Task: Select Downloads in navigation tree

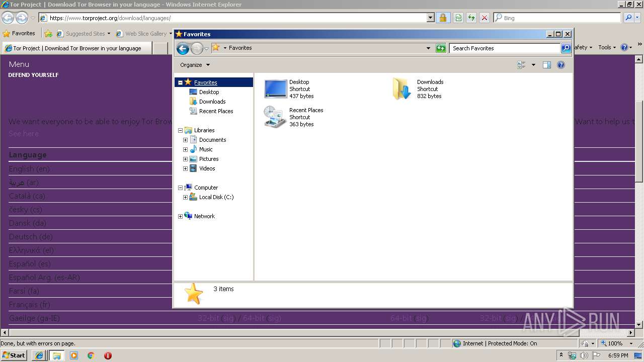Action: pos(212,102)
